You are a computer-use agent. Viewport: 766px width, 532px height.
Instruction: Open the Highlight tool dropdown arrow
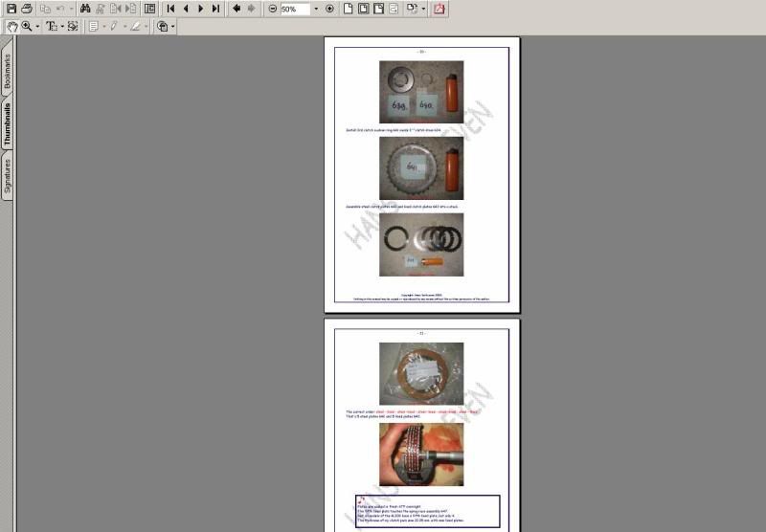point(146,27)
